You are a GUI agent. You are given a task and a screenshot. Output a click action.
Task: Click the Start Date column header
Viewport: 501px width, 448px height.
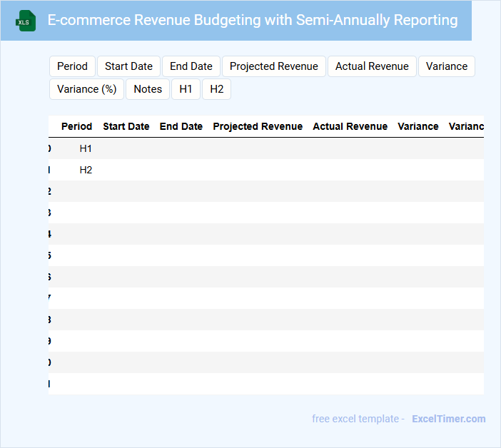point(126,126)
